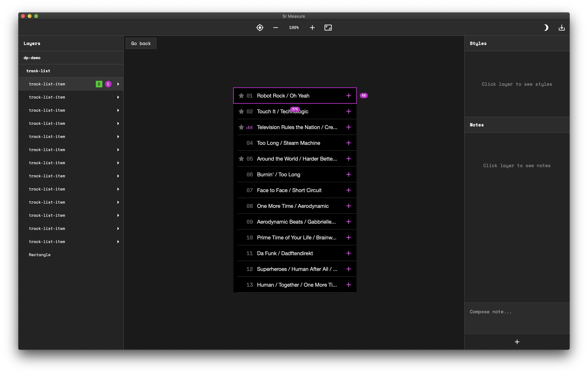Click the equalizer bars on Television track
This screenshot has height=374, width=588.
tap(249, 127)
